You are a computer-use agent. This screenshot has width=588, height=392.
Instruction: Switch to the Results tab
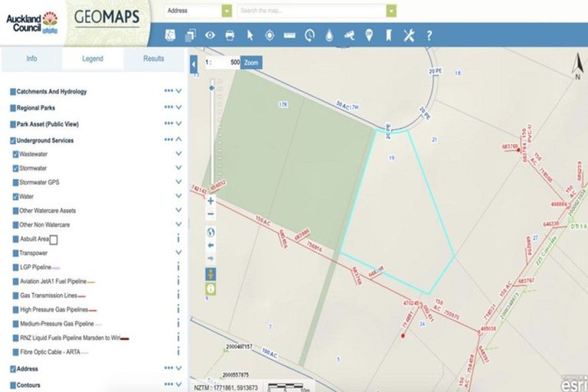(154, 58)
